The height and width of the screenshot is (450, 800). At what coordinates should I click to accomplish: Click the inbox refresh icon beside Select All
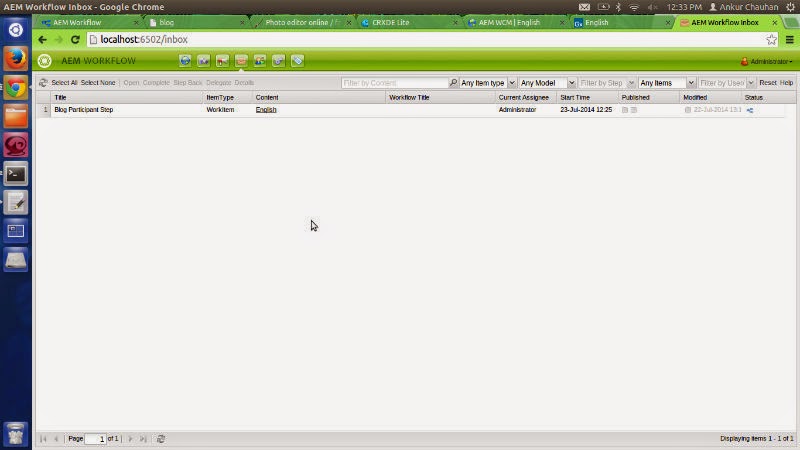tap(43, 83)
